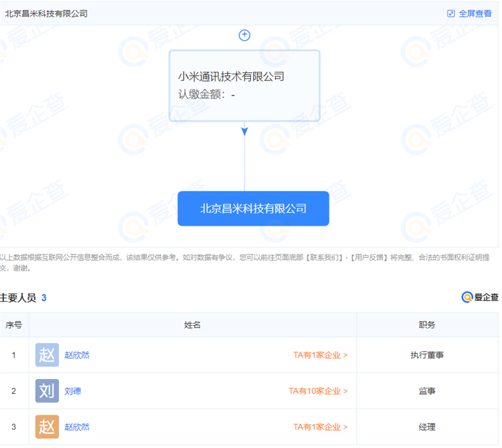Viewport: 502px width, 448px height.
Task: Select the 监事 cell
Action: coord(427,391)
